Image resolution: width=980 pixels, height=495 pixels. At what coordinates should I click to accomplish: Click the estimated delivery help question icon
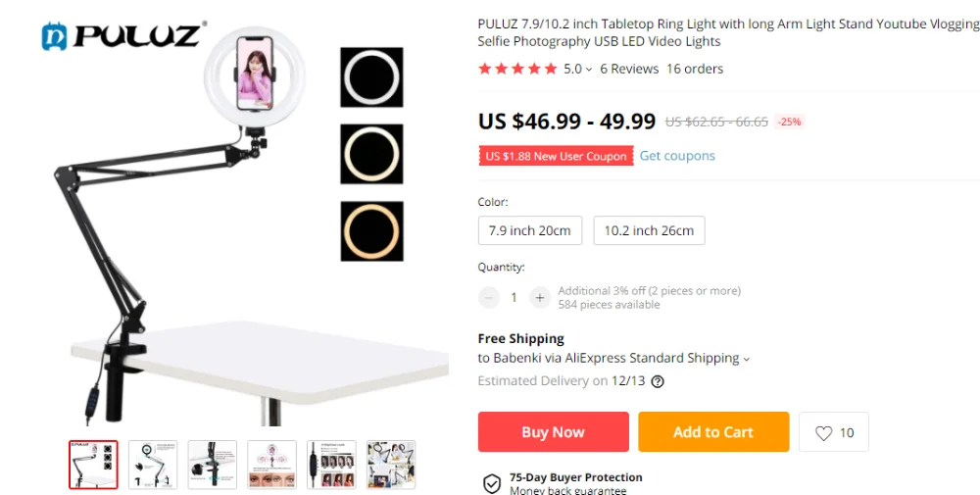[658, 381]
